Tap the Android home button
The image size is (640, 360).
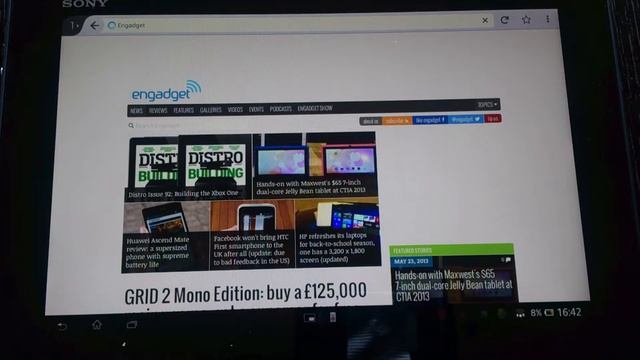[97, 325]
